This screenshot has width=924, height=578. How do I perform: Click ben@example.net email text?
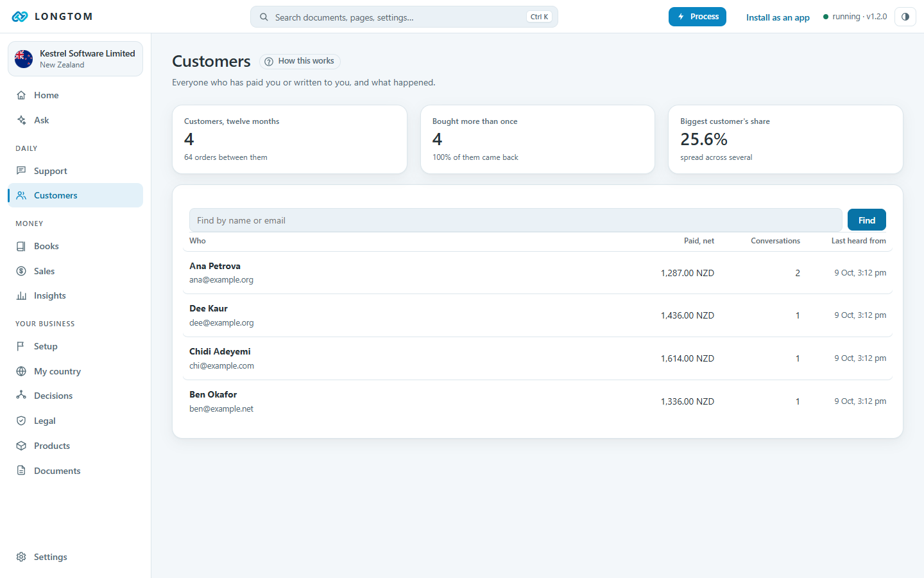pos(221,409)
